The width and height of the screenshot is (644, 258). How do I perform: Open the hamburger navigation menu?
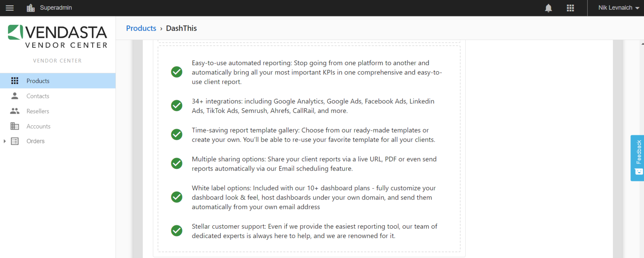click(10, 8)
